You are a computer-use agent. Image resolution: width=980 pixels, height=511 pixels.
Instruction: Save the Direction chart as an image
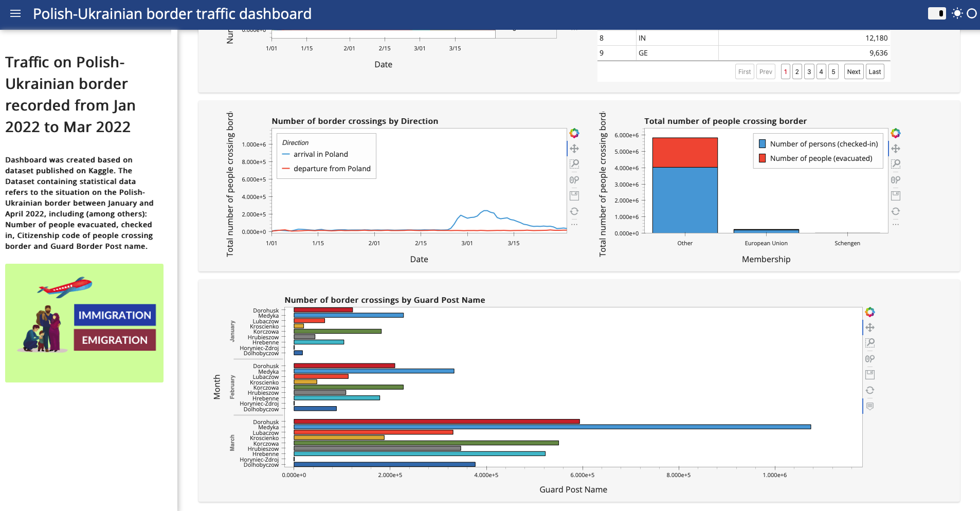click(575, 195)
